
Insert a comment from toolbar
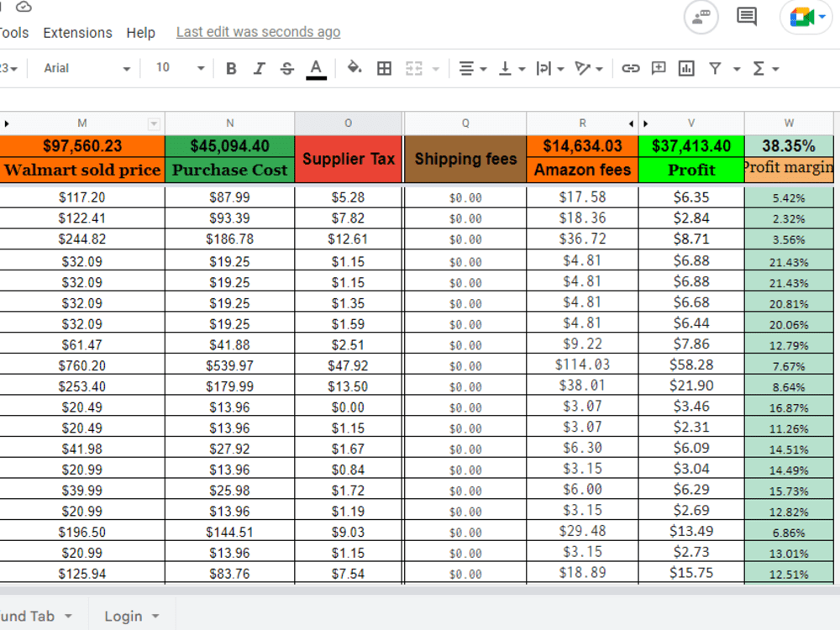point(659,68)
